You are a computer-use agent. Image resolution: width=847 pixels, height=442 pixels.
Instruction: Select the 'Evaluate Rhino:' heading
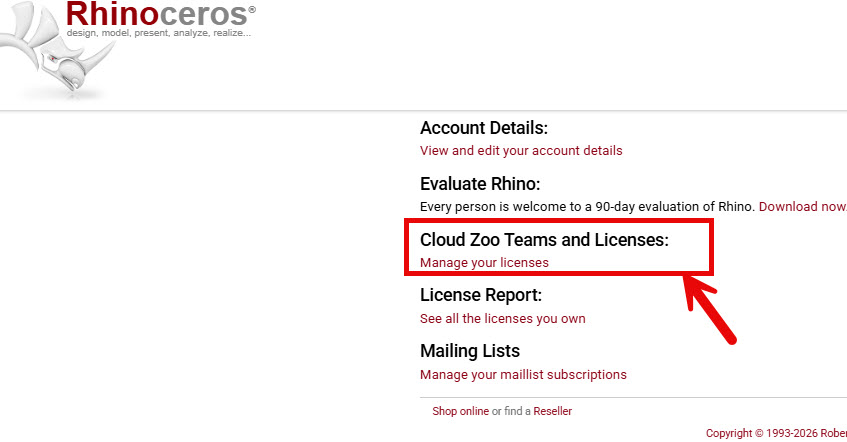480,184
